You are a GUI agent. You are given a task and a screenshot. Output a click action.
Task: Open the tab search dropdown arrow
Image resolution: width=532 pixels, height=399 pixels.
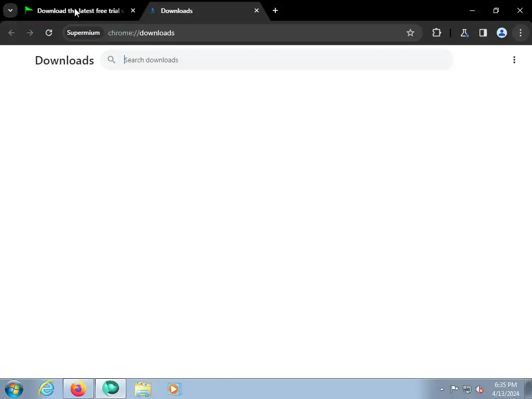10,10
